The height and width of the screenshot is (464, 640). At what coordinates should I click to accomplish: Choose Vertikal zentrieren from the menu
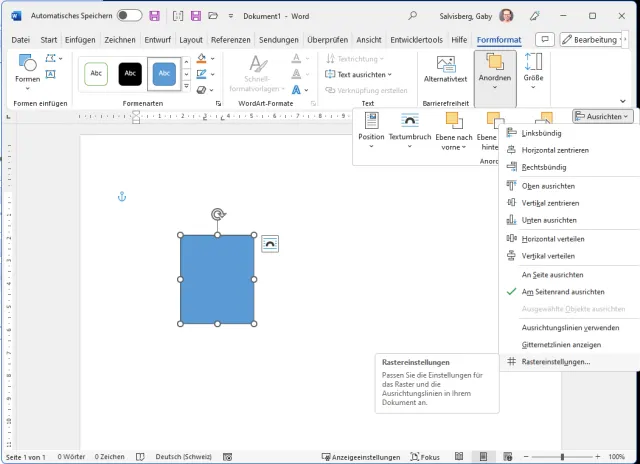click(x=549, y=203)
